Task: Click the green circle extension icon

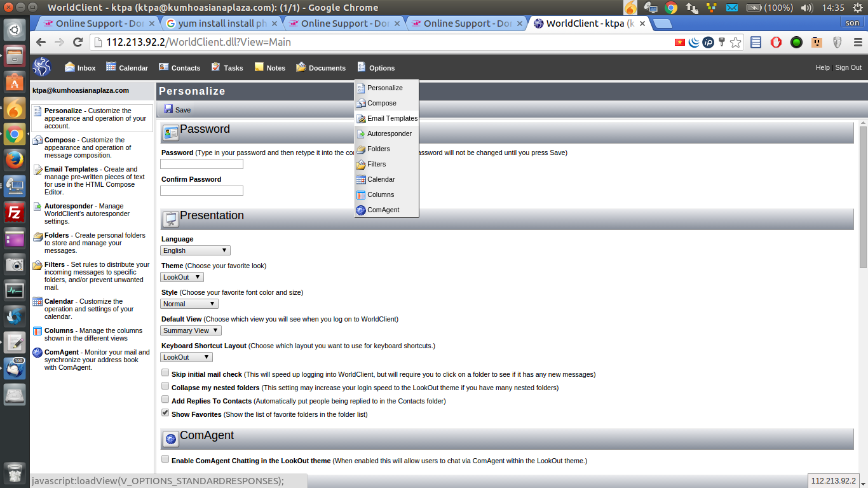Action: [796, 43]
